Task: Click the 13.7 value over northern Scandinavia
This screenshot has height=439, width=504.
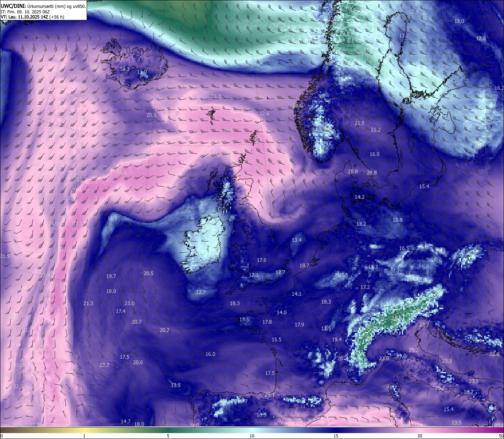Action: pos(404,35)
